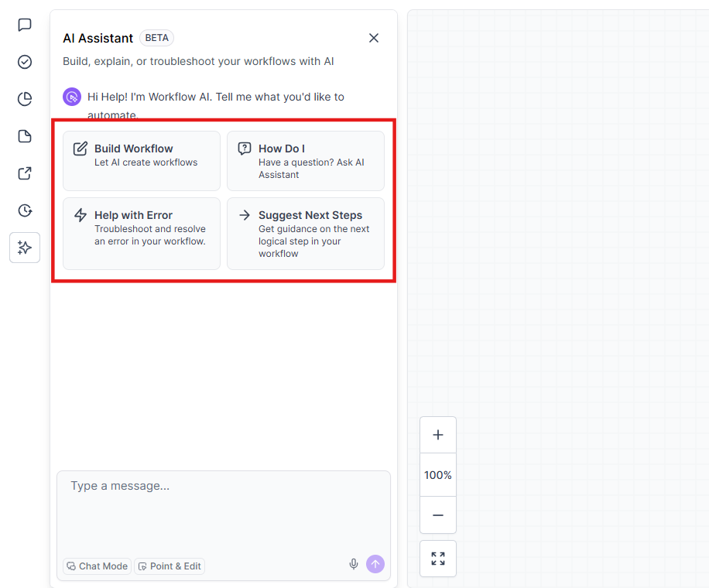Close the AI Assistant panel
709x588 pixels.
pos(374,38)
